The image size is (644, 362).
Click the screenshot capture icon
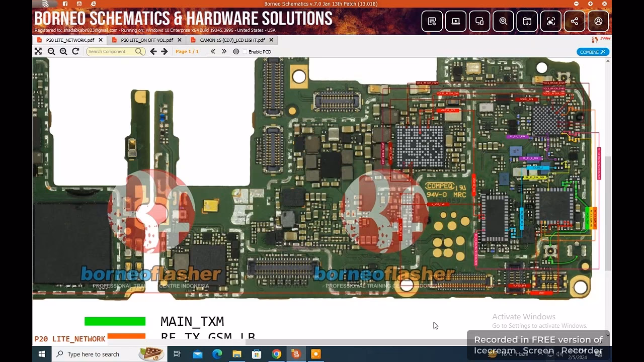(x=551, y=21)
